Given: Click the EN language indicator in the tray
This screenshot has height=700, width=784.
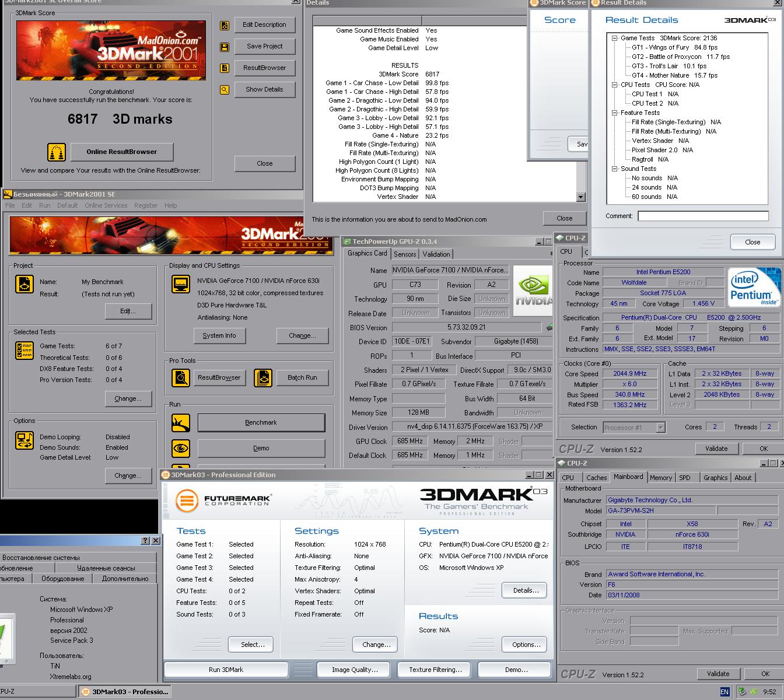Looking at the screenshot, I should coord(724,692).
